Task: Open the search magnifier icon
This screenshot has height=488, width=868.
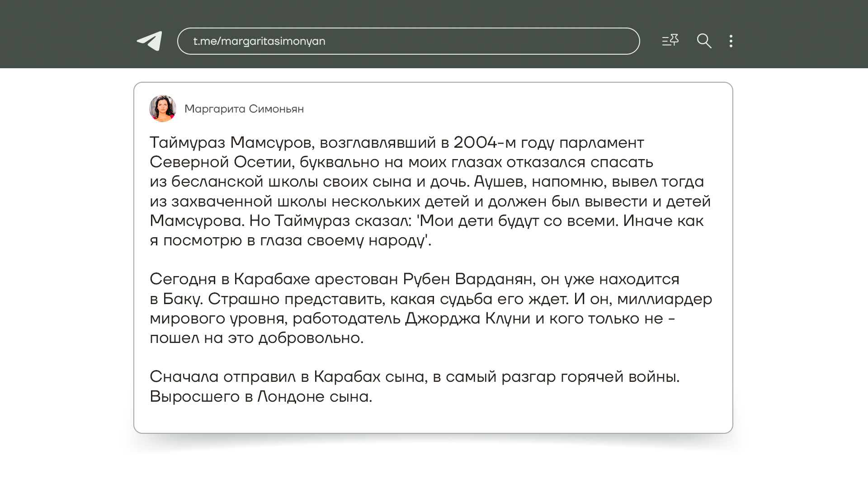Action: point(704,41)
